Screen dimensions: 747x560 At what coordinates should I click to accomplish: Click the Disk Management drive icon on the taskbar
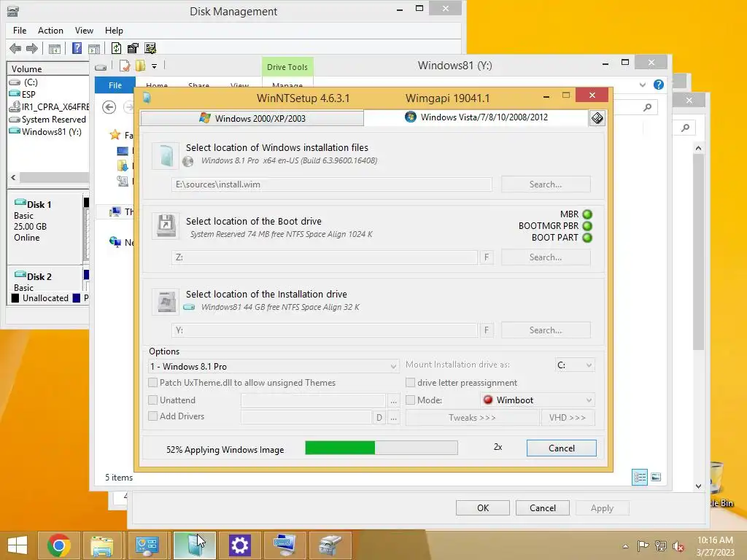330,545
